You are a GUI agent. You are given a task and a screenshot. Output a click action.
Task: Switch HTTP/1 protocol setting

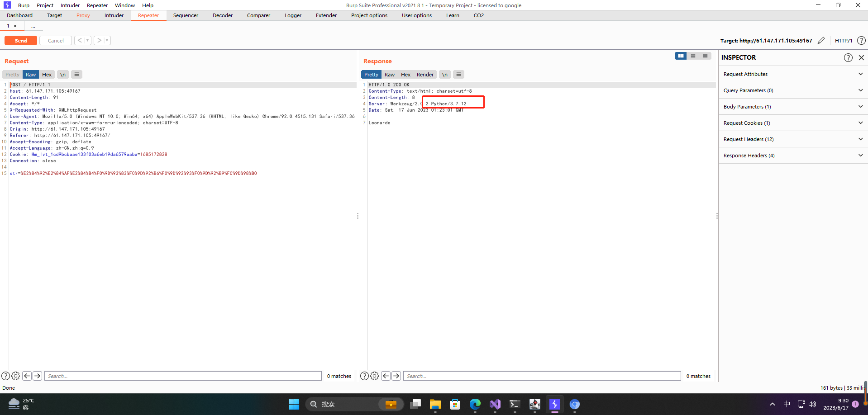coord(844,41)
